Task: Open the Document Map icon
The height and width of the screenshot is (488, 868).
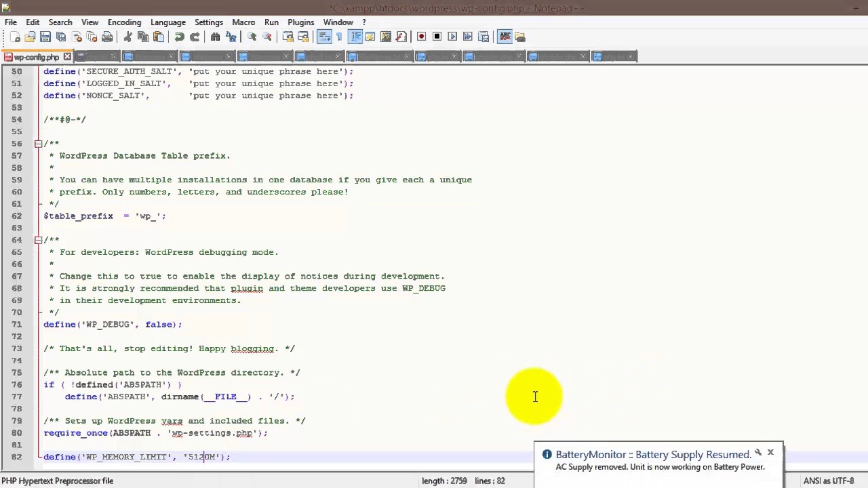Action: (386, 37)
